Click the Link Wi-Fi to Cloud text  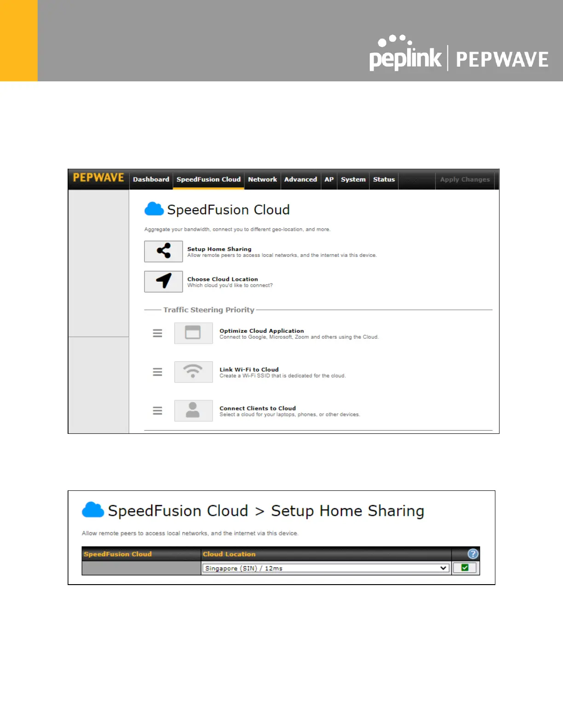click(x=249, y=369)
